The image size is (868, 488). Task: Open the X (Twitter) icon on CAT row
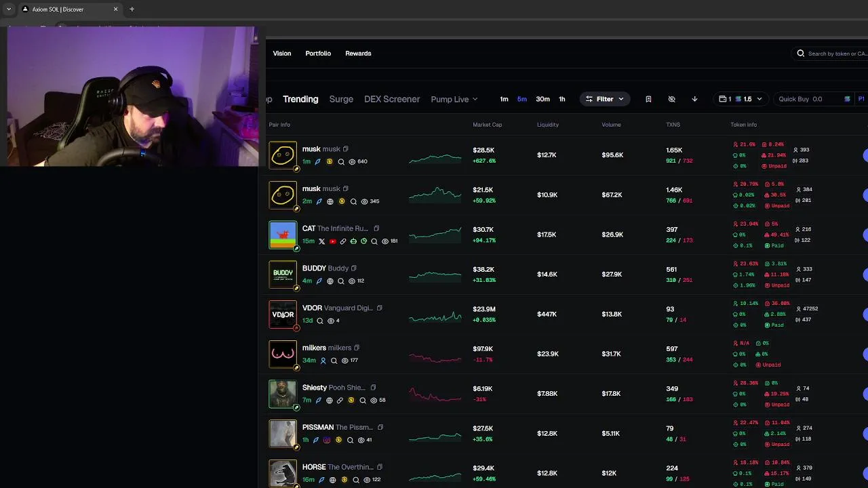click(321, 241)
